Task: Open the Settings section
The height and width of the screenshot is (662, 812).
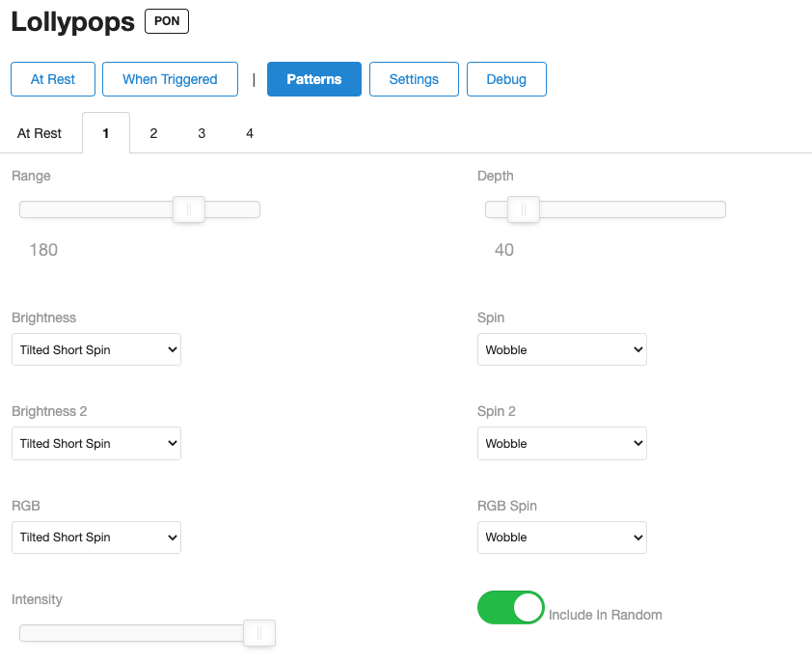Action: pyautogui.click(x=414, y=79)
